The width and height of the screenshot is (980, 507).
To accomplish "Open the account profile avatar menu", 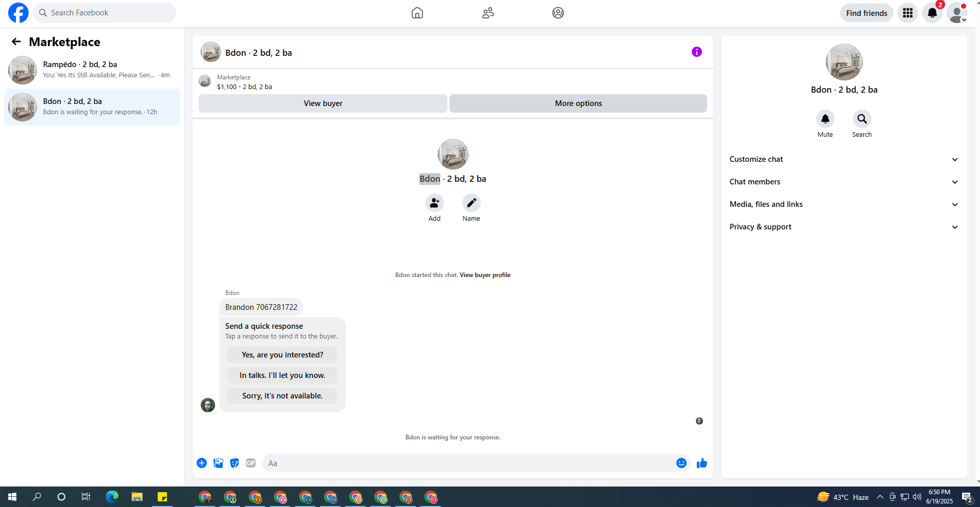I will coord(956,13).
